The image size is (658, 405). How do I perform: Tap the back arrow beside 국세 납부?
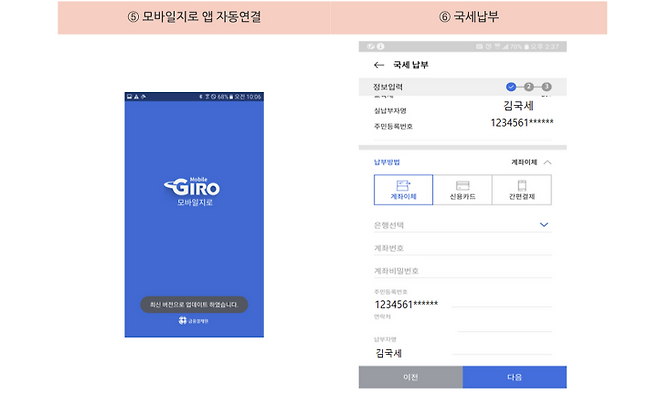[378, 65]
